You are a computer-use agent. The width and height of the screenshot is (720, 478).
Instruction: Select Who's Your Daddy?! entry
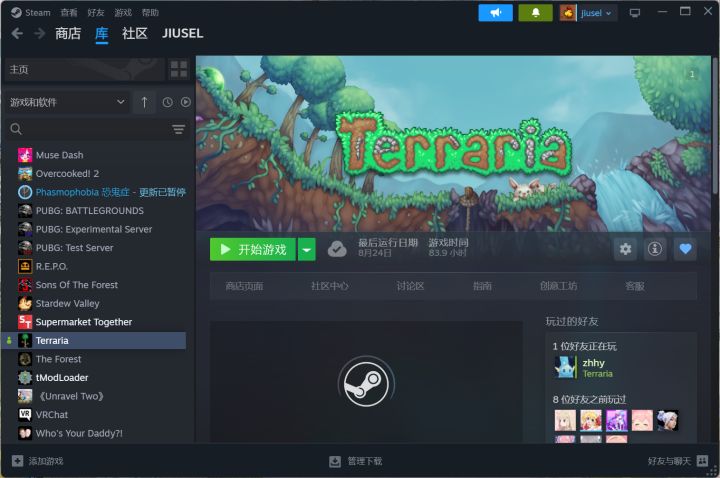[101, 433]
